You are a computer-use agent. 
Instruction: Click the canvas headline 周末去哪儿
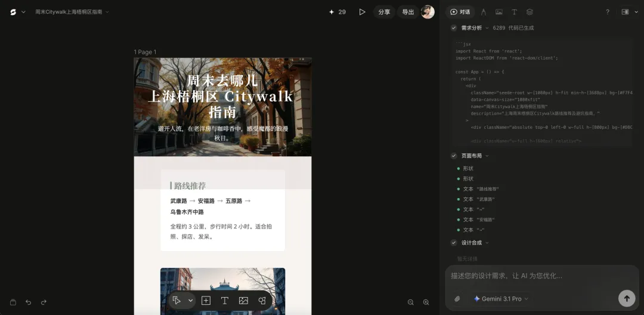coord(222,81)
